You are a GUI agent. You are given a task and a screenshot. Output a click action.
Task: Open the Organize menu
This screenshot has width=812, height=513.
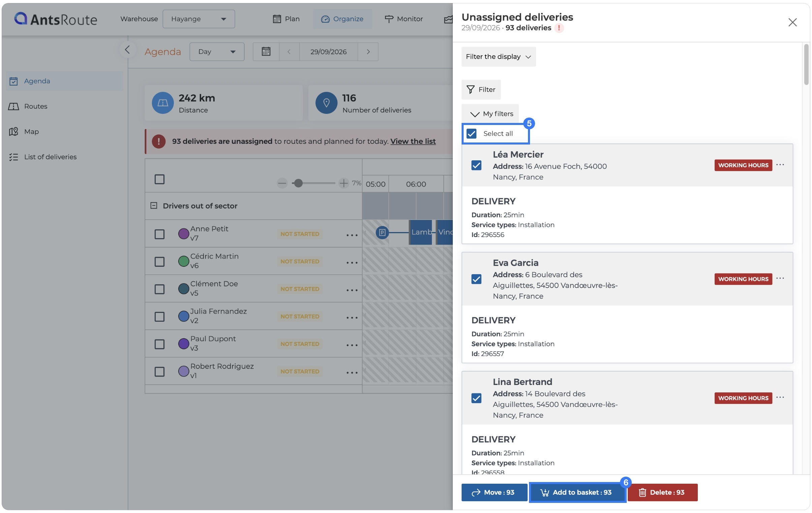342,19
